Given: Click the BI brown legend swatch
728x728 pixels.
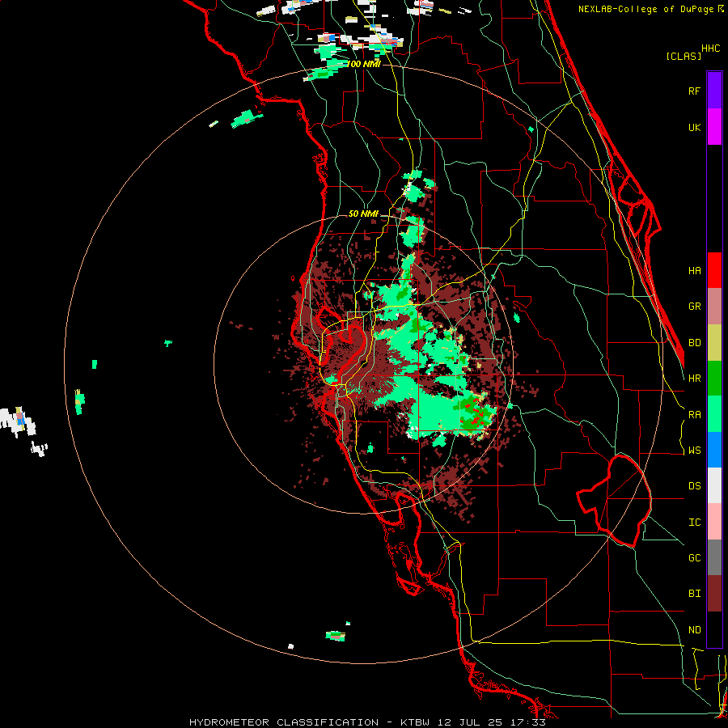Looking at the screenshot, I should click(x=714, y=594).
